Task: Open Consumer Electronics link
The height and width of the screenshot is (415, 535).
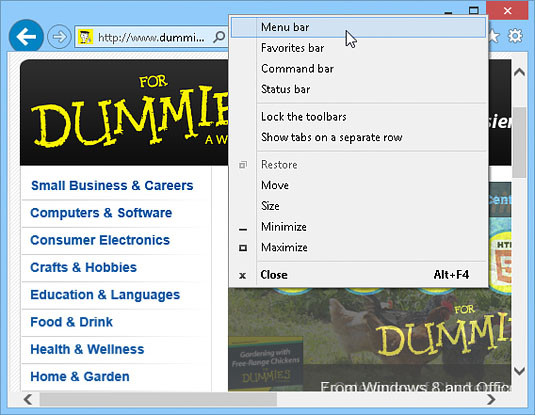Action: point(100,240)
